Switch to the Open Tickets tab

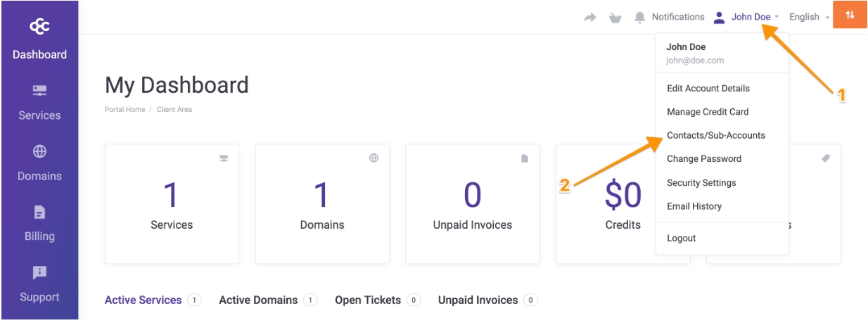(x=368, y=300)
